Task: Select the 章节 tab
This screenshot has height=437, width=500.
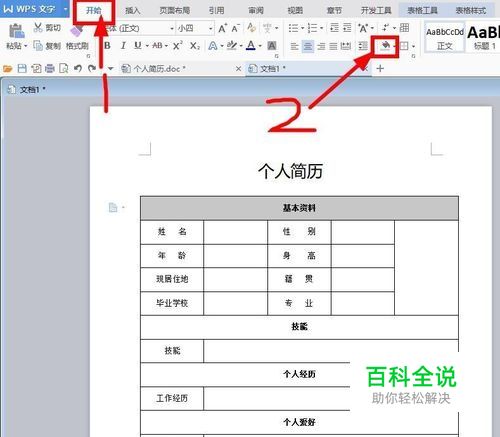Action: click(x=334, y=11)
